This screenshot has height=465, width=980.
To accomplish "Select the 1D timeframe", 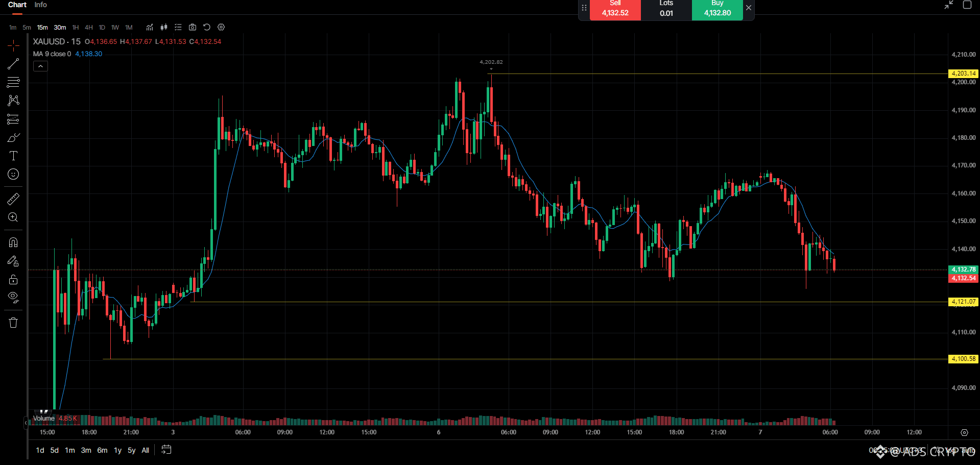I will point(102,28).
